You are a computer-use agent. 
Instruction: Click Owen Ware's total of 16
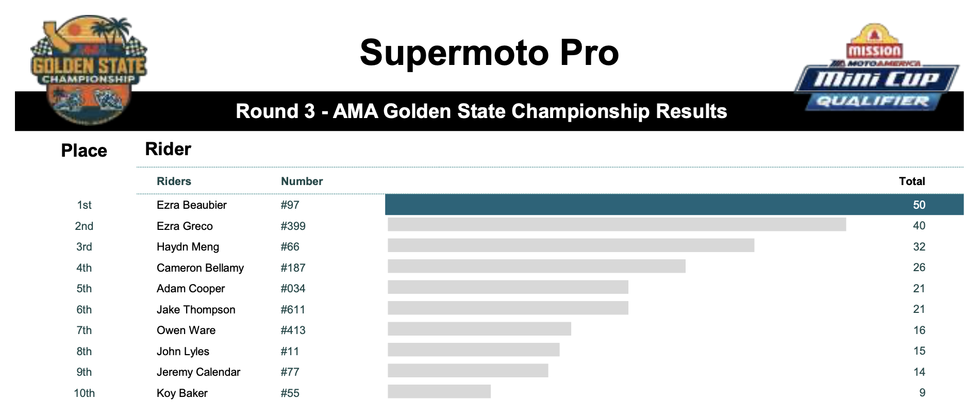click(919, 330)
